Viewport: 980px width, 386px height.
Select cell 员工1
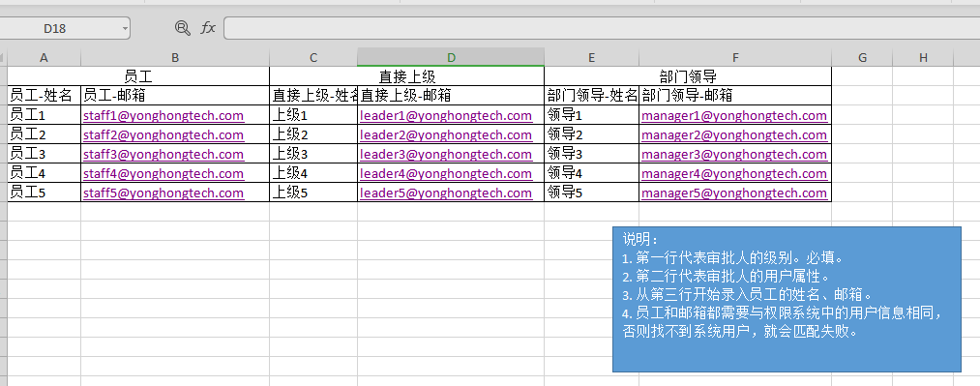click(44, 115)
